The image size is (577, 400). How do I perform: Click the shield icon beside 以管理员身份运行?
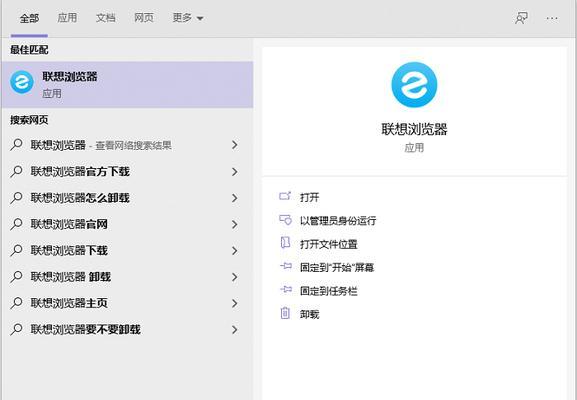click(285, 220)
